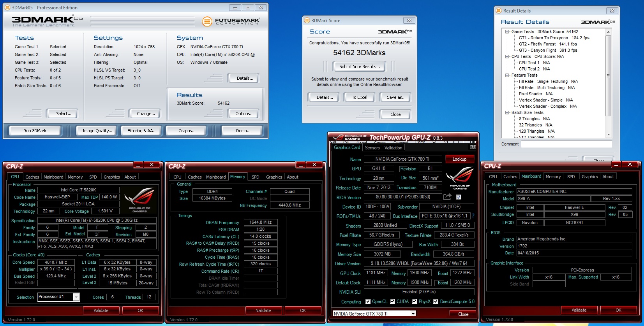Collapse the Batch Size Tests tree node
This screenshot has width=644, height=326.
[x=507, y=112]
